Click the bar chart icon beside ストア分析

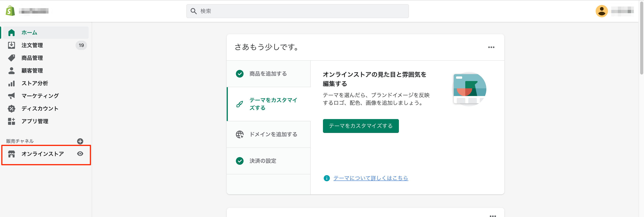[12, 83]
